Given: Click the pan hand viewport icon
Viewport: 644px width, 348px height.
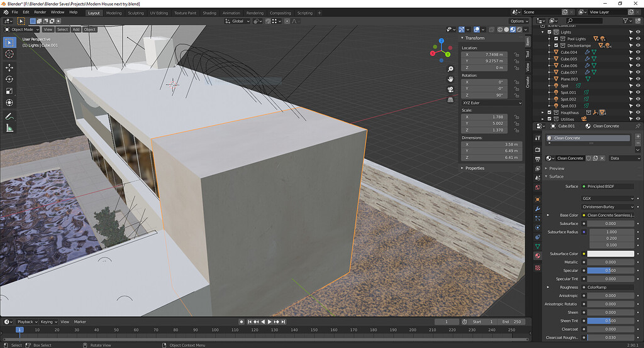Looking at the screenshot, I should [x=450, y=79].
